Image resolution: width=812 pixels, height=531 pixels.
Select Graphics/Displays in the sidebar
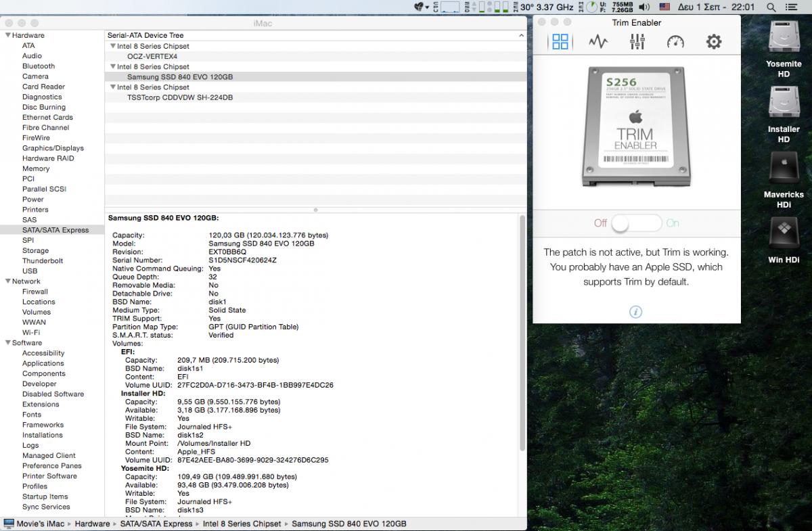[52, 148]
